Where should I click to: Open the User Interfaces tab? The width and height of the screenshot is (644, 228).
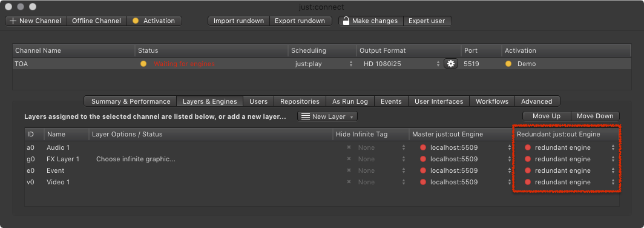click(x=439, y=101)
